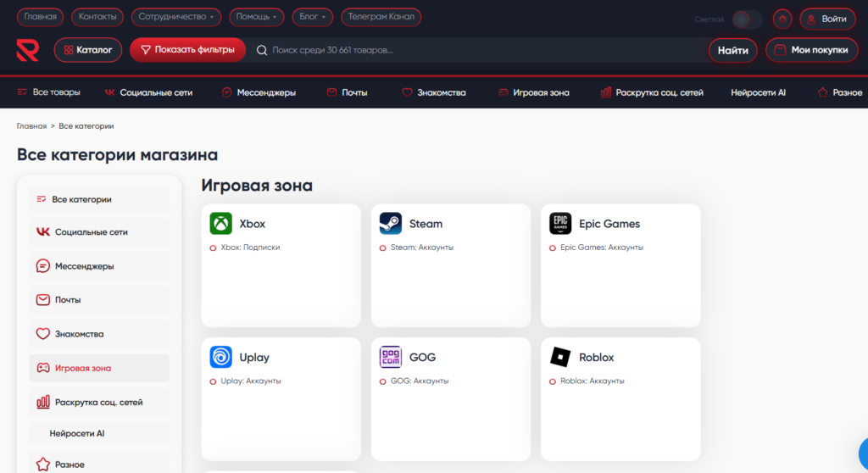This screenshot has width=868, height=473.
Task: Open Мои покупки button
Action: click(811, 50)
